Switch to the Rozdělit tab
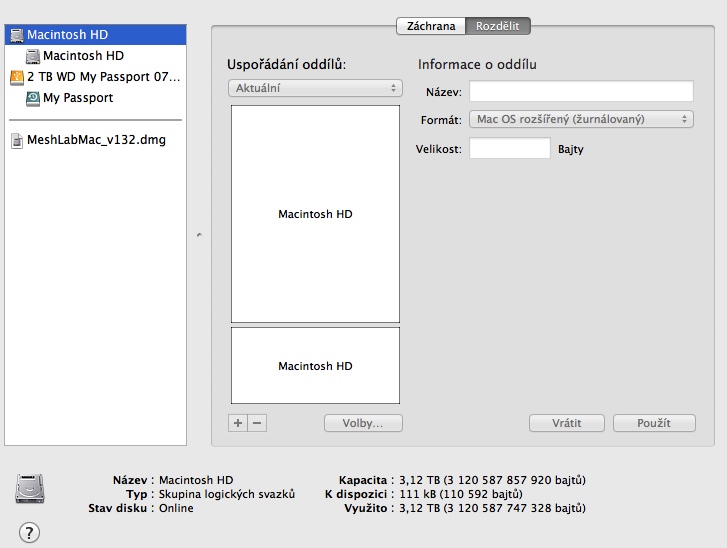727x548 pixels. pos(497,26)
